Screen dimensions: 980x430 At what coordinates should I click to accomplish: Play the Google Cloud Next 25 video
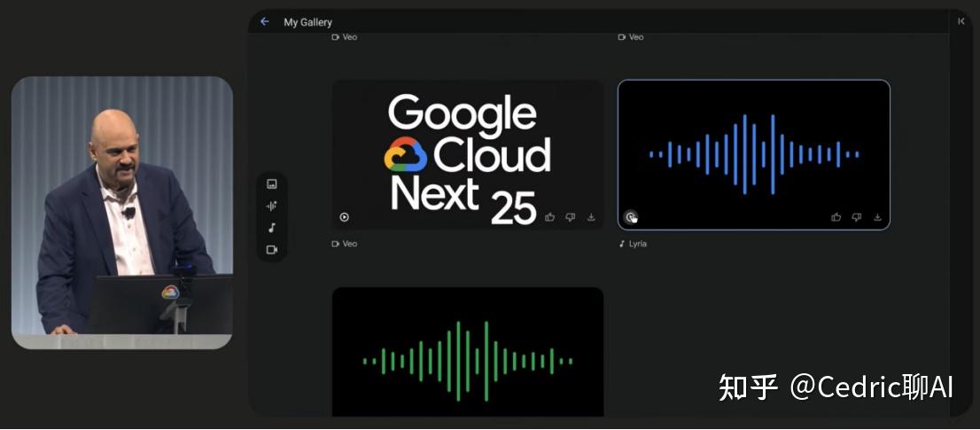pyautogui.click(x=345, y=217)
